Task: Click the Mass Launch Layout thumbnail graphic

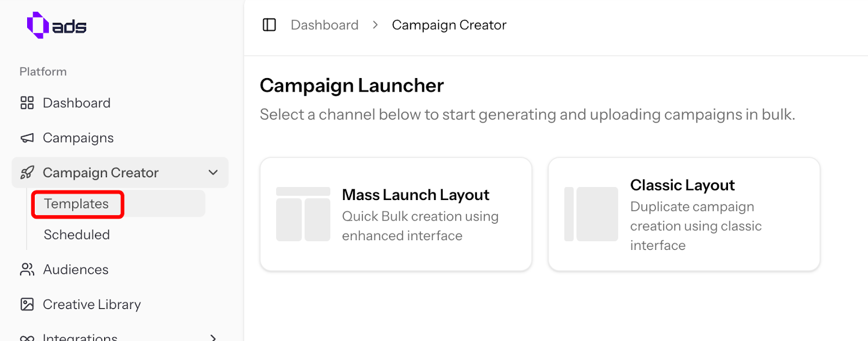Action: point(303,214)
